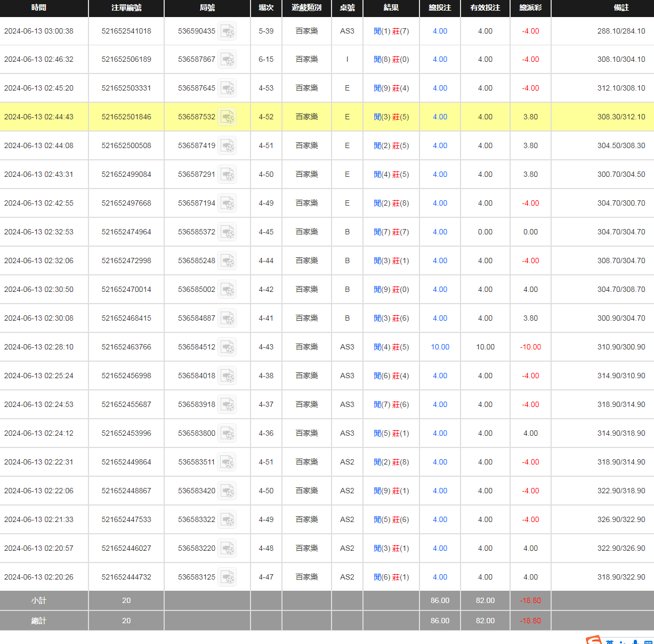Click replay icon for round 536583800
Viewport: 654px width, 644px height.
228,434
